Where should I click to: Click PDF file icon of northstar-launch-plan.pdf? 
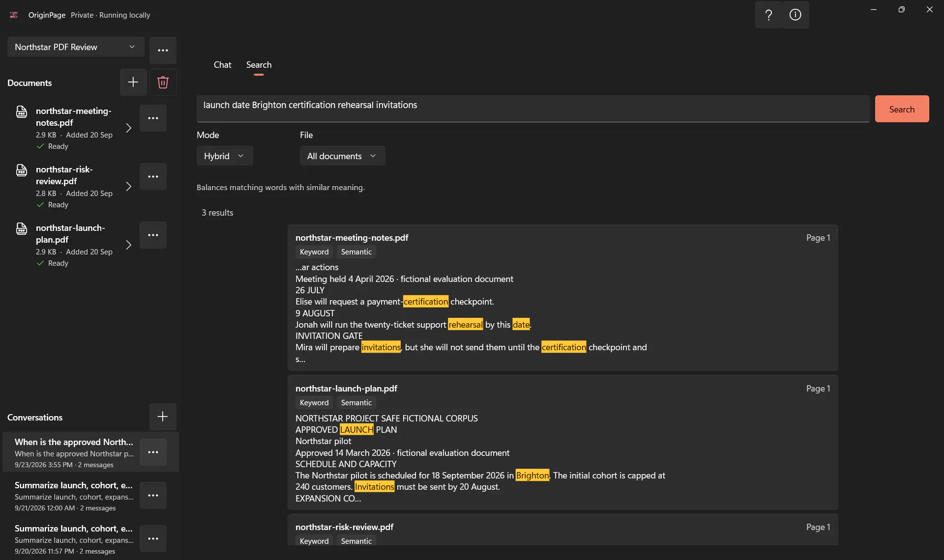(22, 229)
